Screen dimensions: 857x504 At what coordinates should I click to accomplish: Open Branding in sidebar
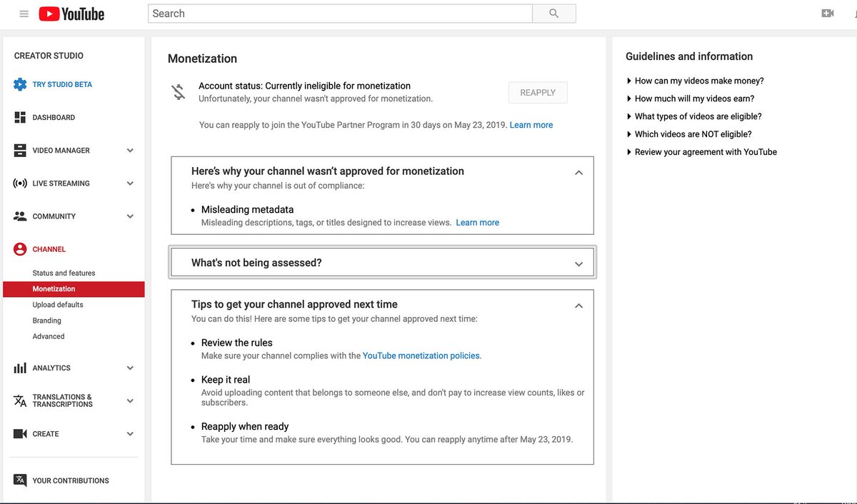pyautogui.click(x=47, y=321)
